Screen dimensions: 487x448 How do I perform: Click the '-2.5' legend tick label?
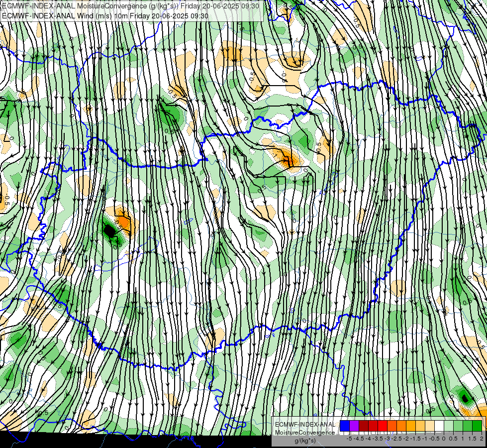[x=396, y=439]
